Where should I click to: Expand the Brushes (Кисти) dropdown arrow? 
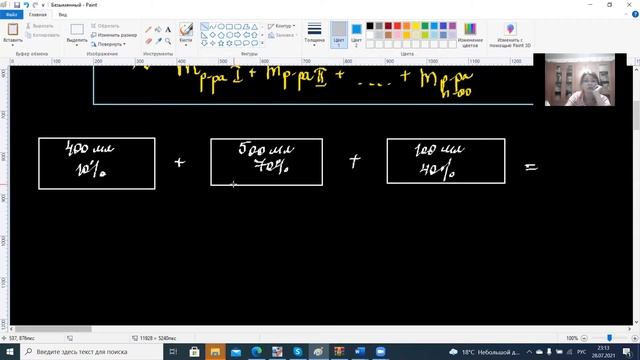click(x=186, y=44)
